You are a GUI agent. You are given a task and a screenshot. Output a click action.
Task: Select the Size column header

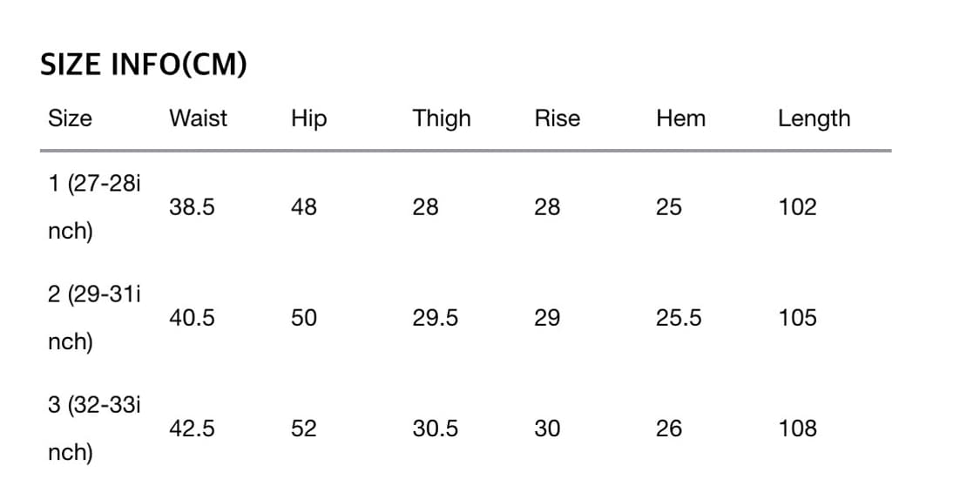point(70,118)
